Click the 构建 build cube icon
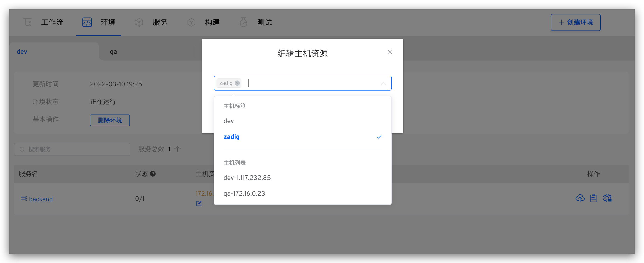Screen dimensions: 644x263 191,22
